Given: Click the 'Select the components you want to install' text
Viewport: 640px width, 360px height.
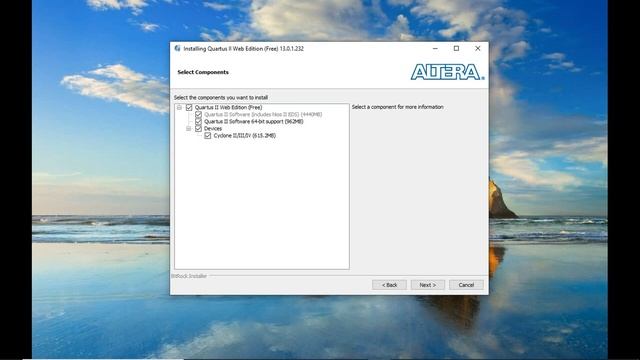Looking at the screenshot, I should pyautogui.click(x=221, y=98).
